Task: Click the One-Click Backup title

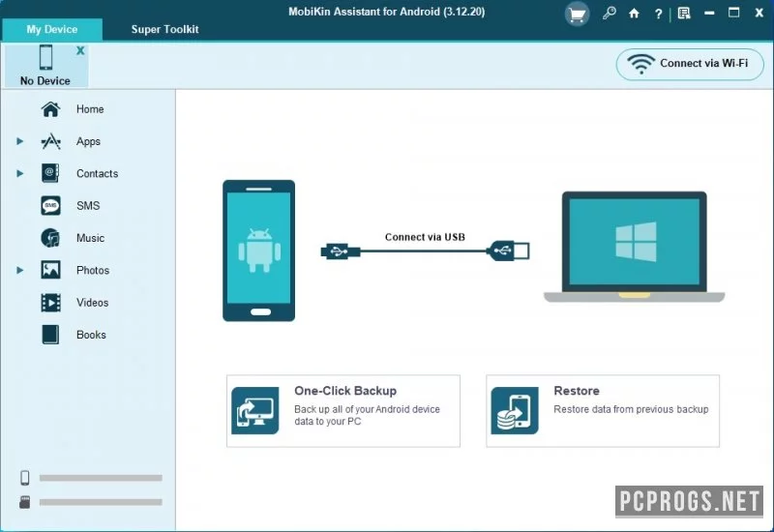Action: click(345, 391)
